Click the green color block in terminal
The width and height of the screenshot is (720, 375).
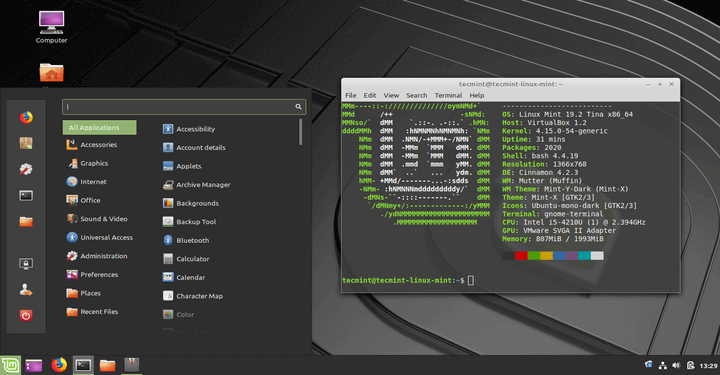point(534,256)
